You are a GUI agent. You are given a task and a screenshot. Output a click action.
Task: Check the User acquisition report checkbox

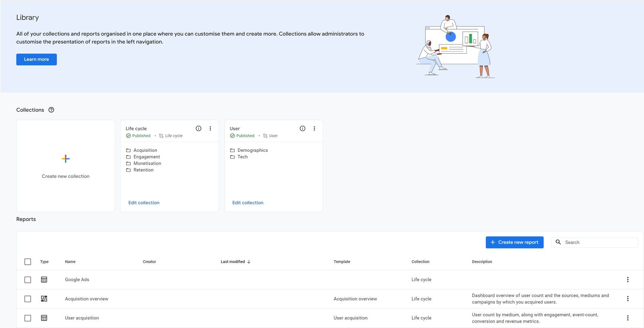click(x=28, y=318)
